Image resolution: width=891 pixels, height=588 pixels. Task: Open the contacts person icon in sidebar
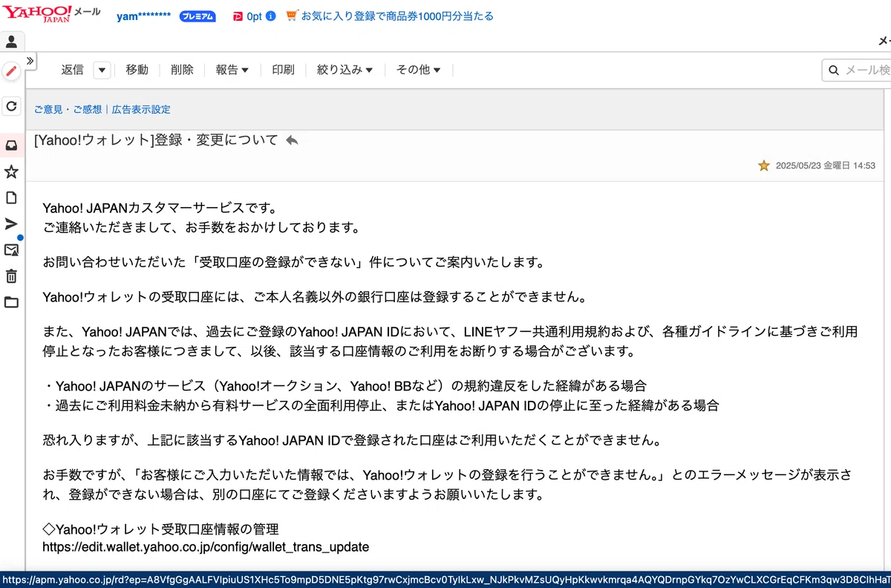[11, 42]
